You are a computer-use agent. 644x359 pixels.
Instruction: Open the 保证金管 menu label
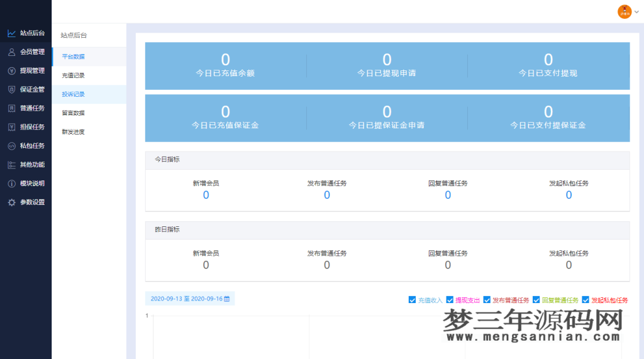pos(33,89)
